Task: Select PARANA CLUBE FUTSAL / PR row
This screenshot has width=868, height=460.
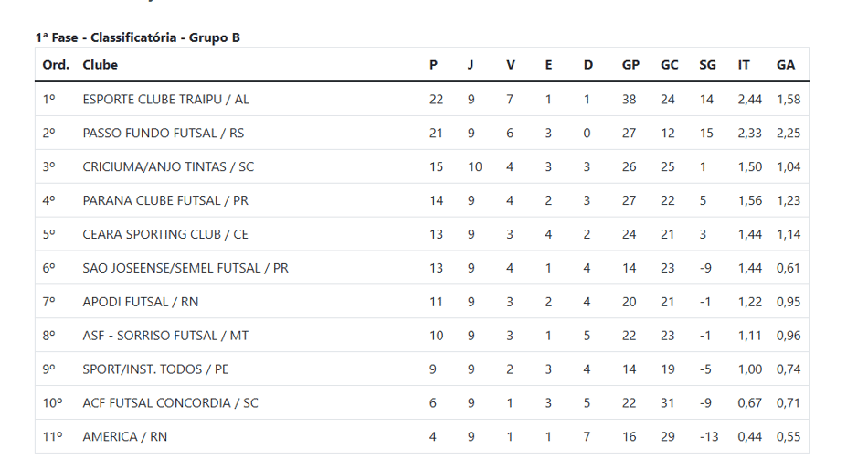Action: (x=422, y=200)
